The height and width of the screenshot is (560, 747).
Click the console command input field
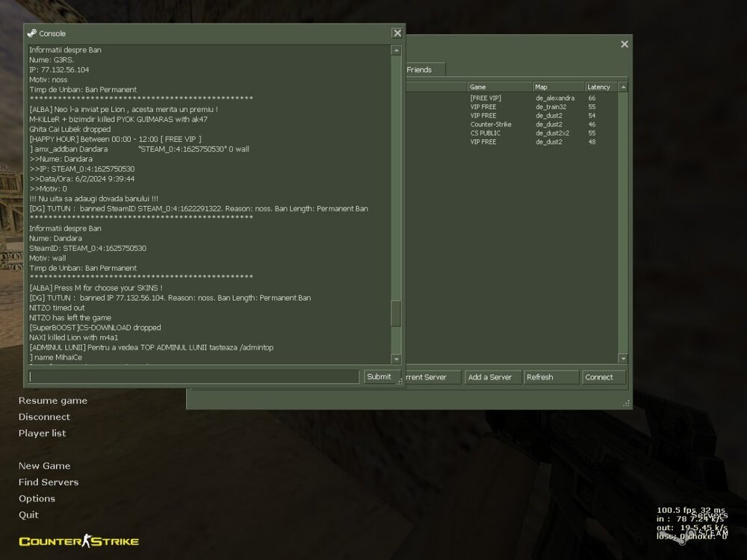point(194,377)
